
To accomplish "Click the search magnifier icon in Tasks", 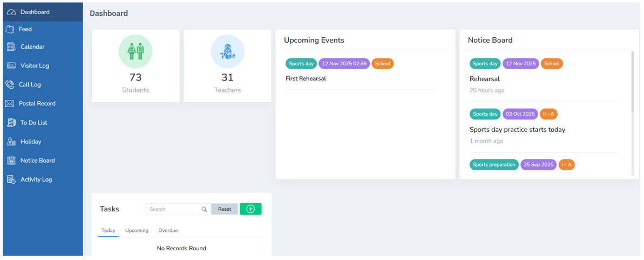I will 204,209.
